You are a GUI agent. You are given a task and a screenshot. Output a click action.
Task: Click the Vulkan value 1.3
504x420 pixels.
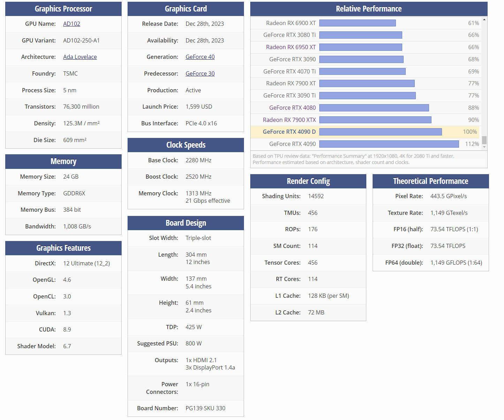pos(67,313)
